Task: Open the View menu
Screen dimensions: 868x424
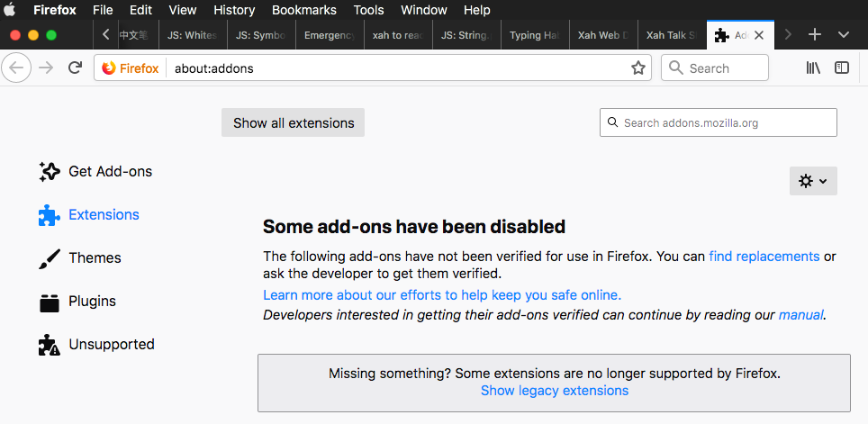Action: point(183,10)
